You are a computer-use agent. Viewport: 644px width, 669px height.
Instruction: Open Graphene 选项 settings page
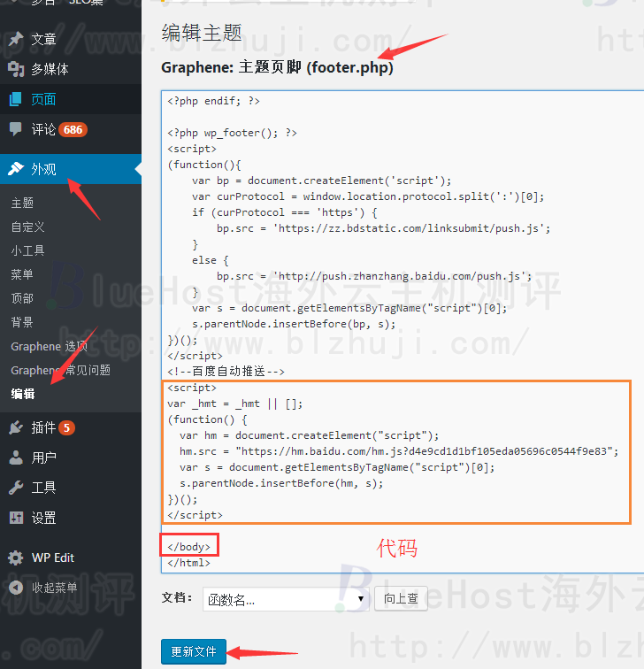pyautogui.click(x=49, y=346)
